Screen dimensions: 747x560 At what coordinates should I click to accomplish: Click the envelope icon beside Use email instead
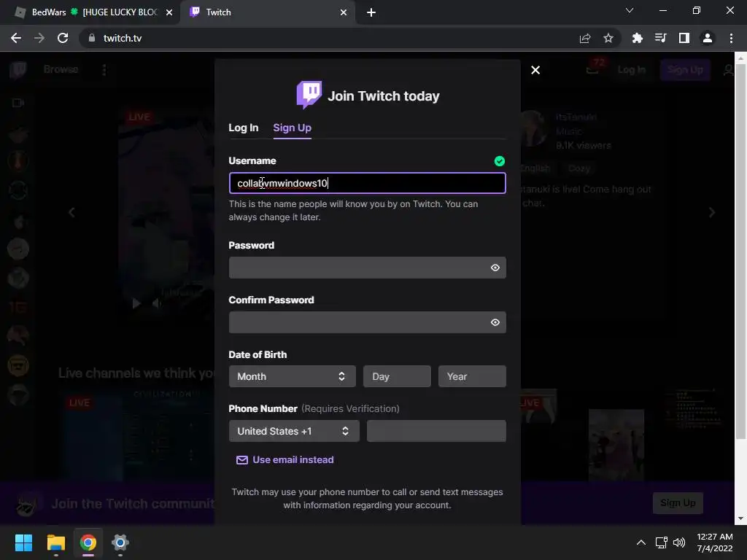(x=242, y=460)
